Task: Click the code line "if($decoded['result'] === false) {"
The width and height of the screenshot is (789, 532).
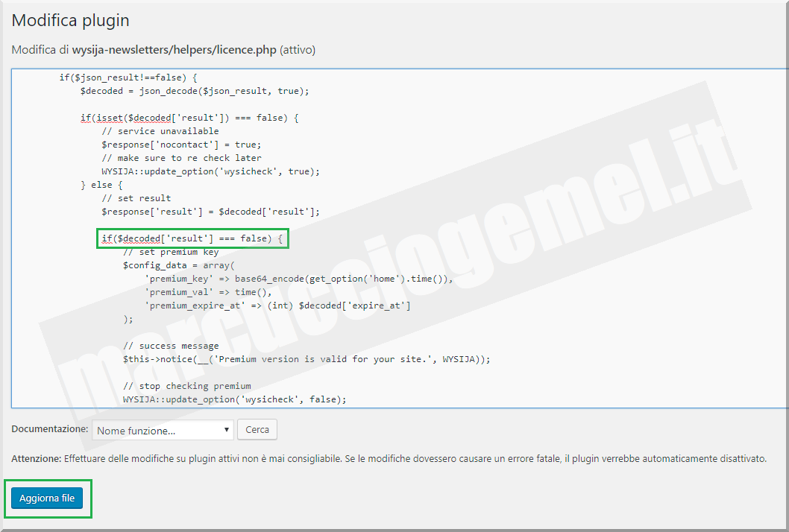Action: tap(192, 238)
